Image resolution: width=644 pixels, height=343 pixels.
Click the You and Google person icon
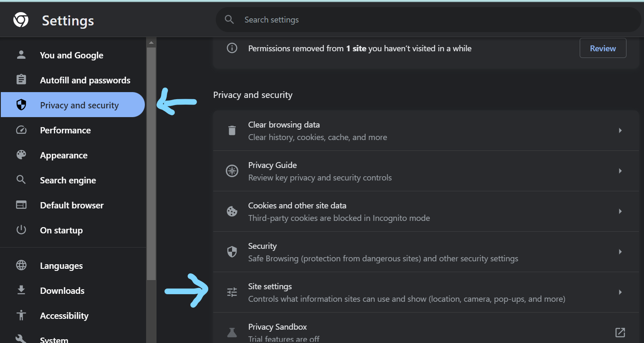click(x=21, y=55)
